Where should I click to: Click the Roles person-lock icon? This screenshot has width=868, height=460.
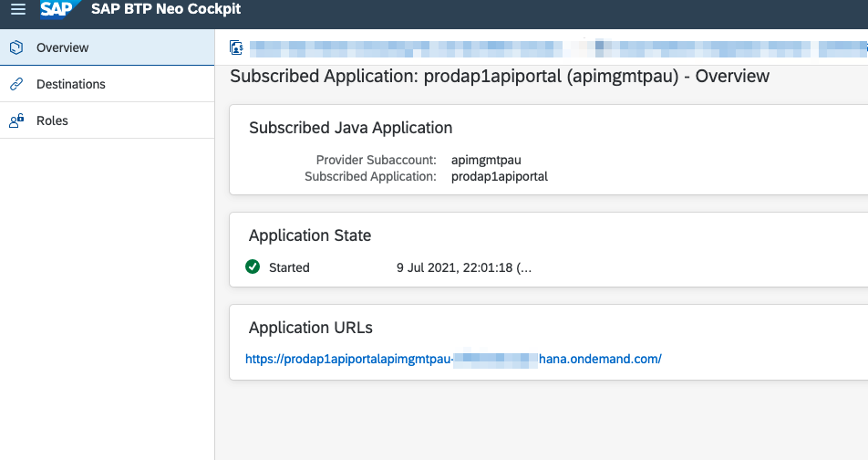click(x=16, y=120)
